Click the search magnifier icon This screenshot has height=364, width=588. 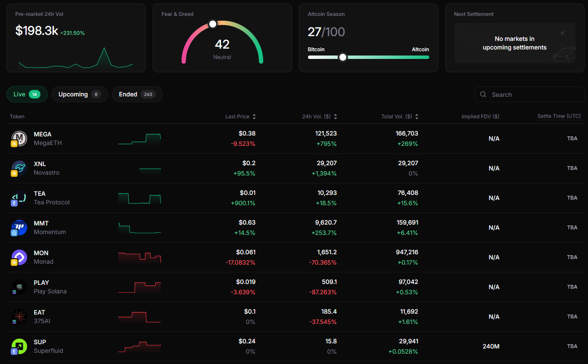click(x=483, y=95)
